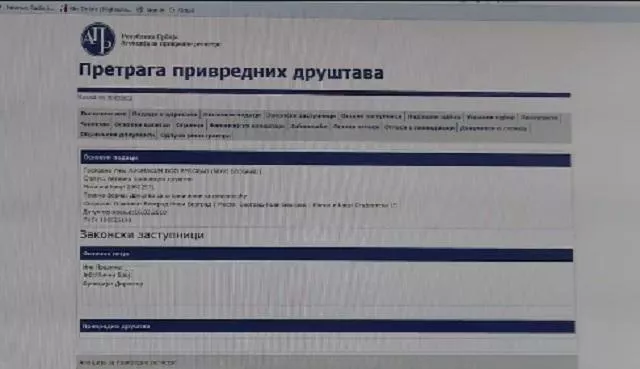The image size is (640, 369).
Task: Open the first bookmark in bookmarks bar
Action: coord(27,8)
